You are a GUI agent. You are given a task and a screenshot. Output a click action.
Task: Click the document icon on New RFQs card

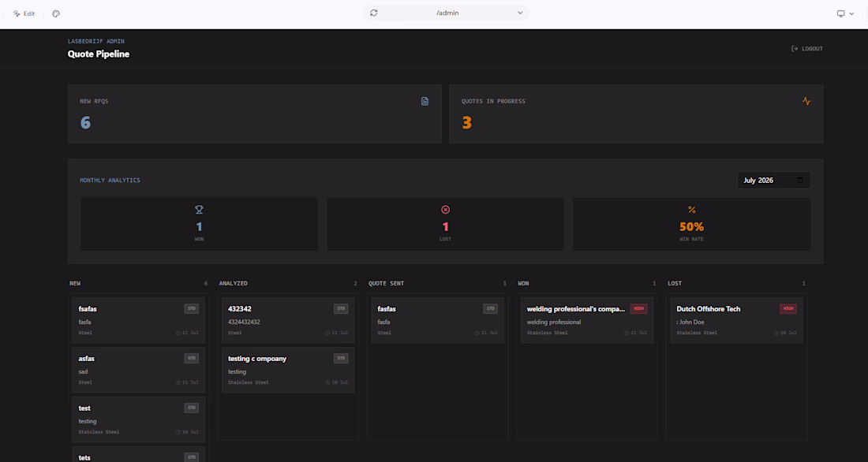(x=425, y=101)
